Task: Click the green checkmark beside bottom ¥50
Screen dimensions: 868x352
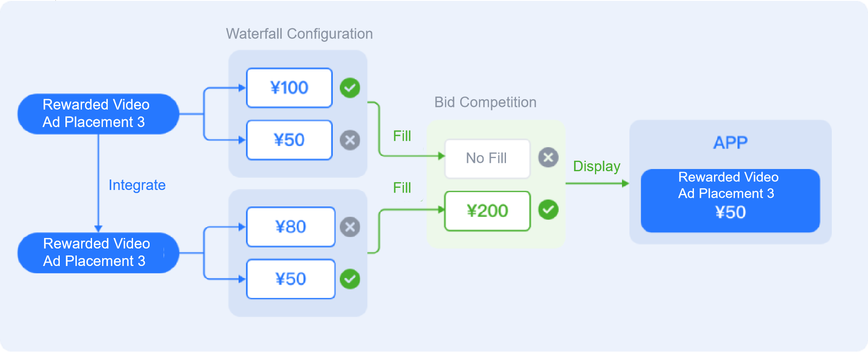Action: click(x=350, y=279)
